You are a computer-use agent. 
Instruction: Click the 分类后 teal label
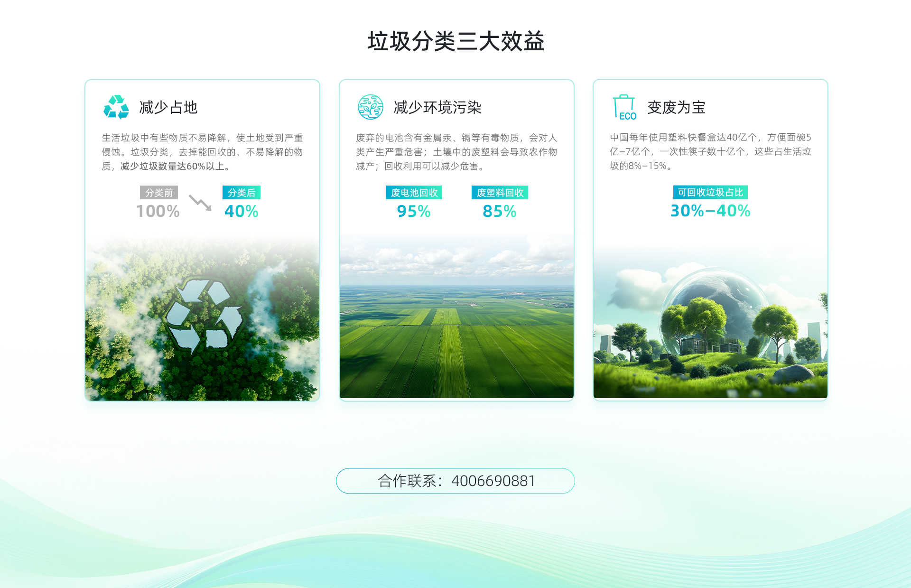(x=242, y=193)
